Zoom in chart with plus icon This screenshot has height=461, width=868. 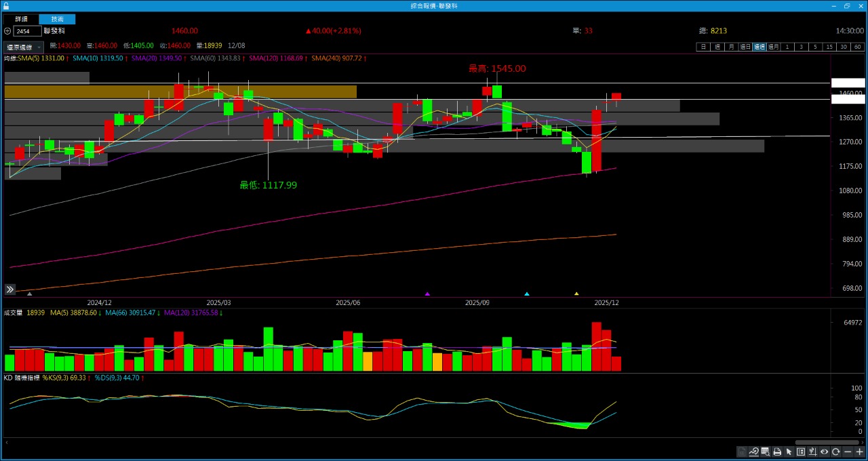pos(860,452)
